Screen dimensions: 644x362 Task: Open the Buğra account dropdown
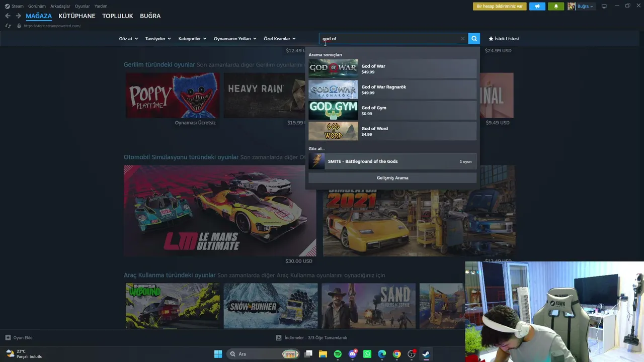tap(585, 7)
